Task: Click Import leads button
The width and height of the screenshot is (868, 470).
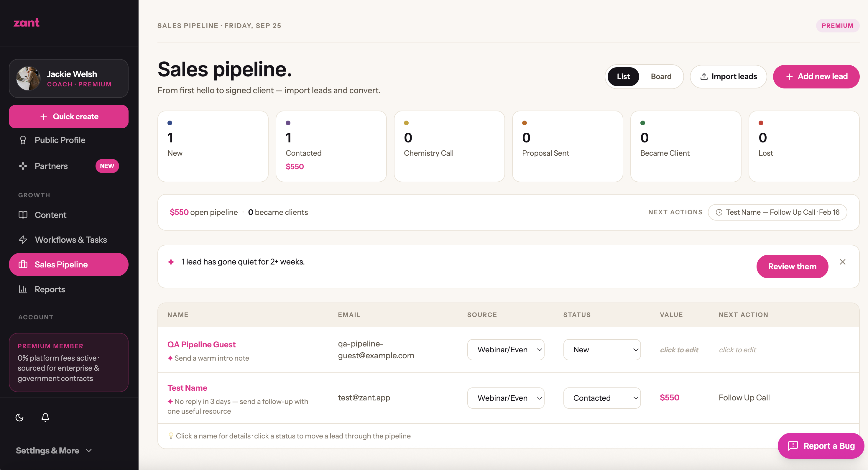Action: 728,76
